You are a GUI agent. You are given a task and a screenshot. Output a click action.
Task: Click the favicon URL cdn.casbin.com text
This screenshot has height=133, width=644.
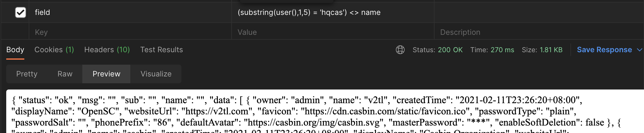pos(387,111)
